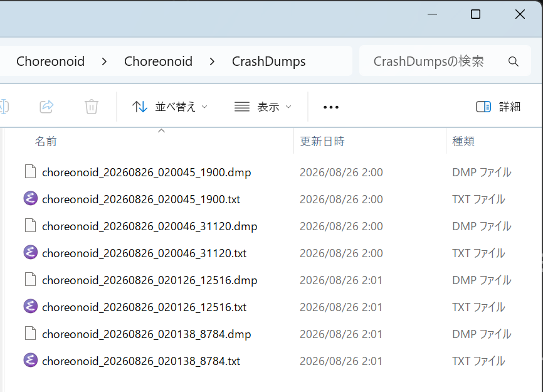
Task: Select choreonoid_20260826_020126_12516.txt file
Action: pos(144,307)
